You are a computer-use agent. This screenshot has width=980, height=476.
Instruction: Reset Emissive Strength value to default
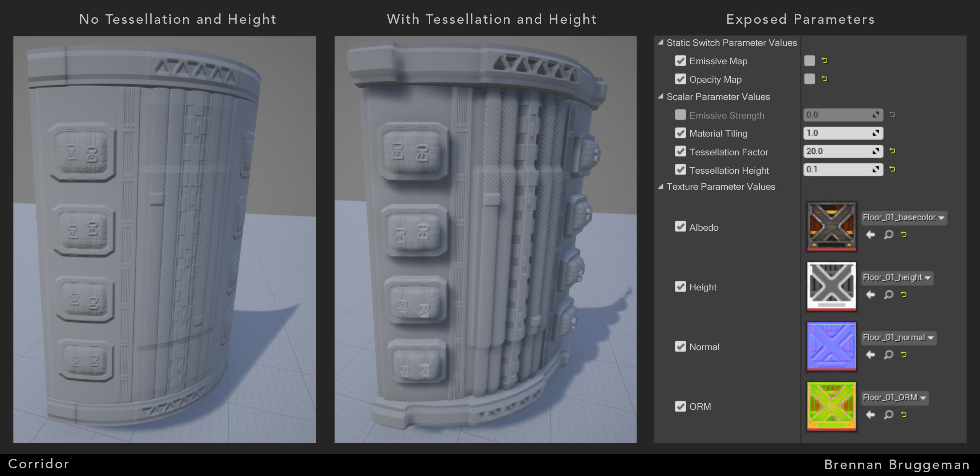point(892,114)
